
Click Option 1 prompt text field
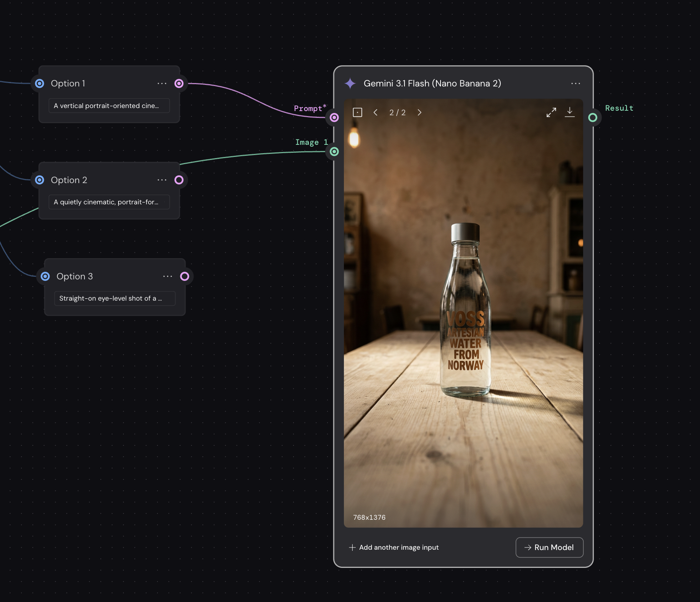109,106
